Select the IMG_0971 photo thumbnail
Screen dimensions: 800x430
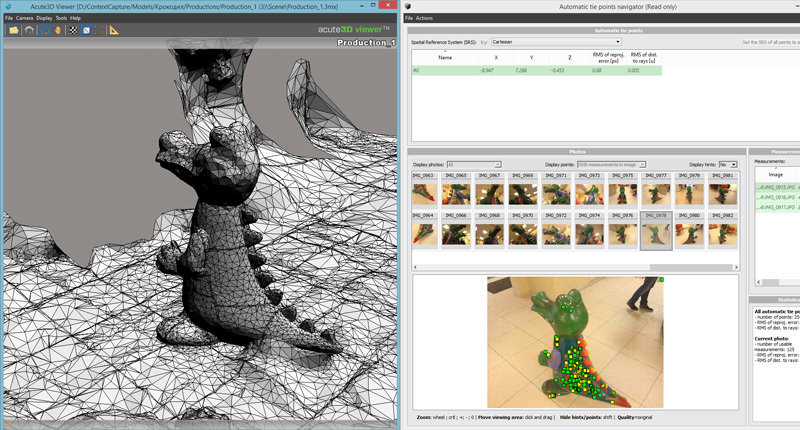(x=556, y=190)
